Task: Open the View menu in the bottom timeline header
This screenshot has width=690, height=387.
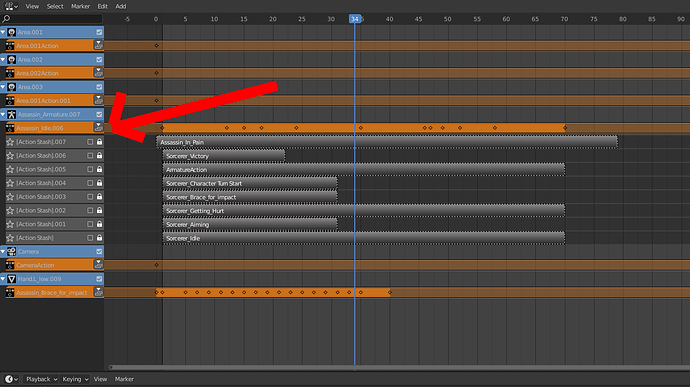Action: point(100,379)
